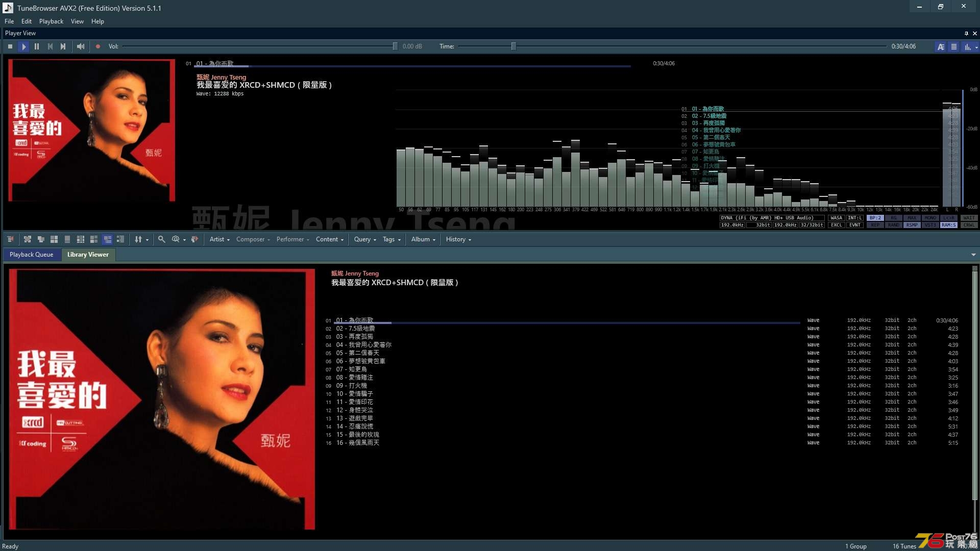980x551 pixels.
Task: Pause the current track
Action: [37, 46]
